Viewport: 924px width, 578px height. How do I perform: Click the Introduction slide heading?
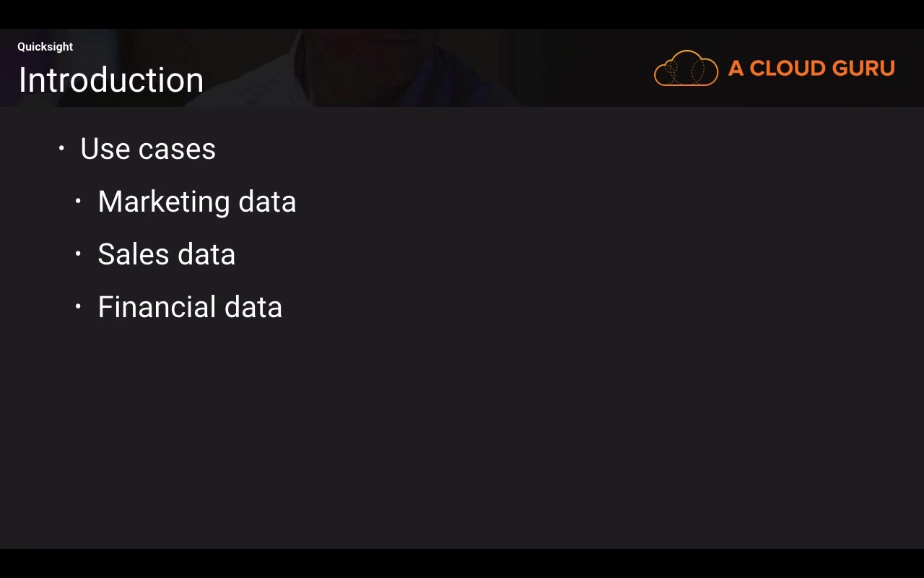(x=111, y=80)
